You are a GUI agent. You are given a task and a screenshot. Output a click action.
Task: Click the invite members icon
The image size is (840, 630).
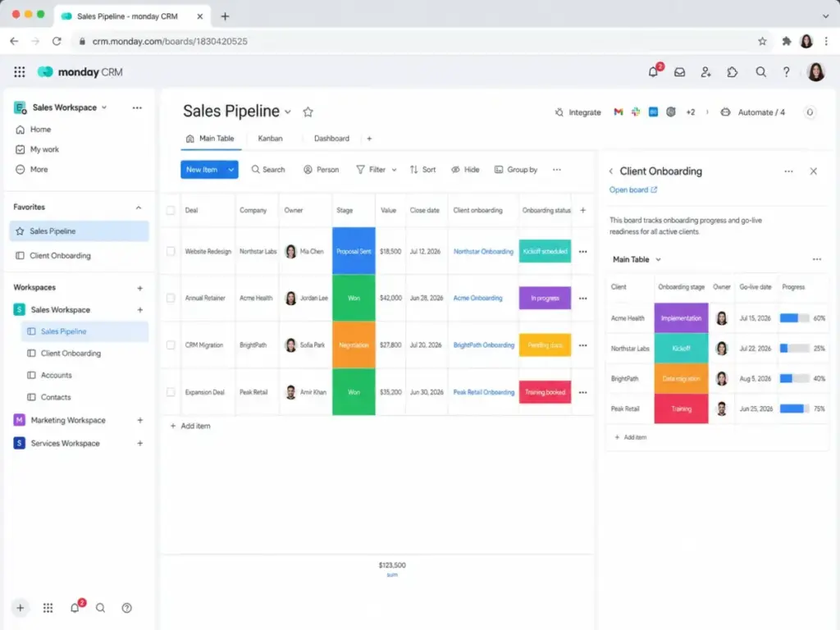pyautogui.click(x=705, y=72)
